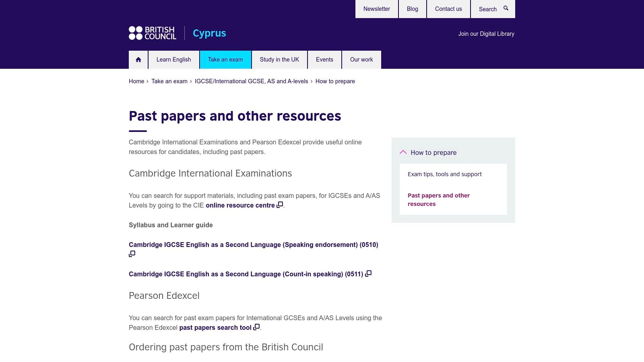644x362 pixels.
Task: Click Join our Digital Library link
Action: click(486, 34)
